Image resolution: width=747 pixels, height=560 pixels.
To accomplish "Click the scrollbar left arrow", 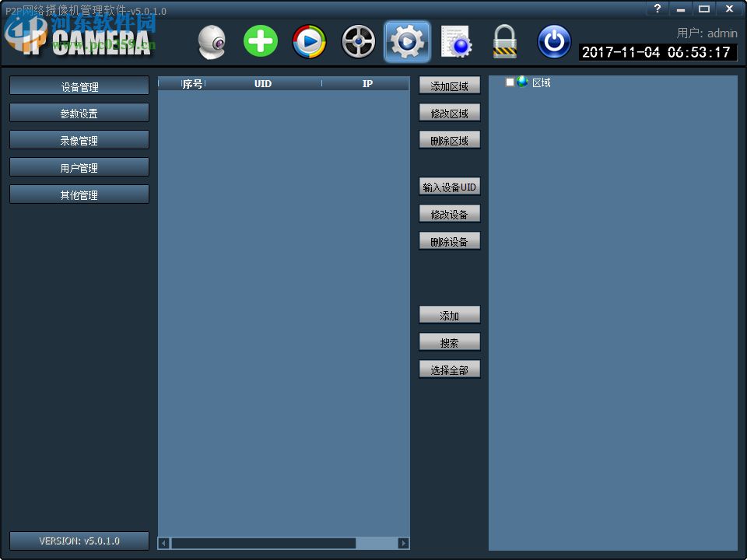I will point(164,544).
